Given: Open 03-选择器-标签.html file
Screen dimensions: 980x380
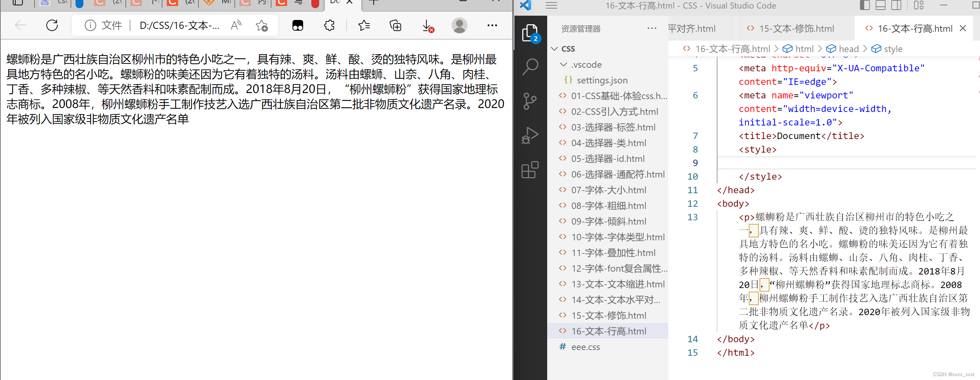Looking at the screenshot, I should click(607, 127).
